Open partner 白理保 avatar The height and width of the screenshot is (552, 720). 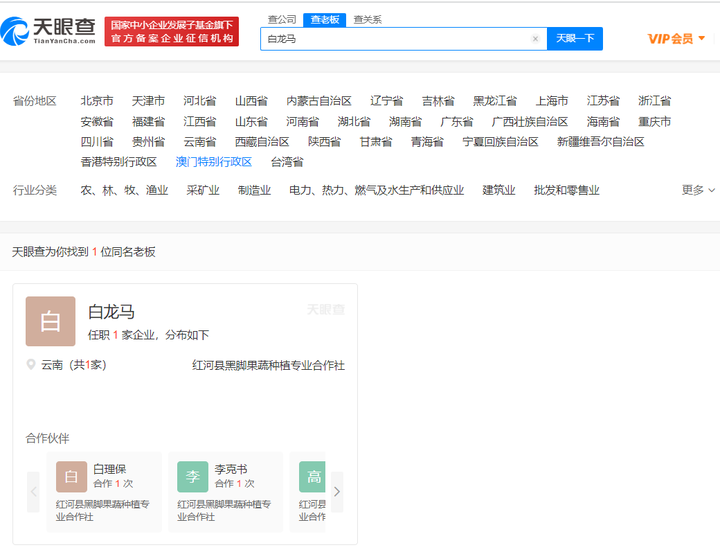71,477
